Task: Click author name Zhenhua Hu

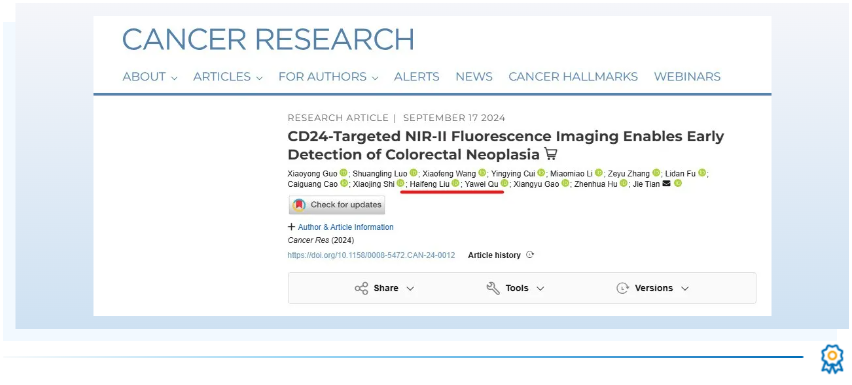Action: pos(596,184)
